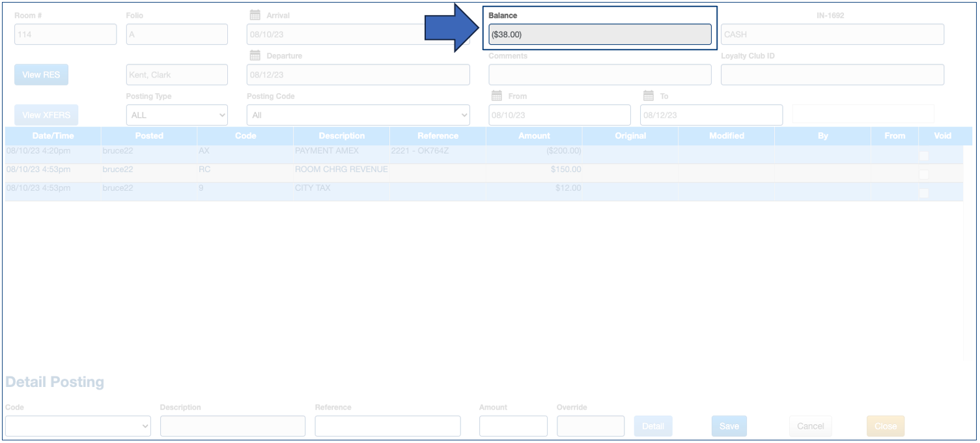Click the View RES button

tap(40, 74)
